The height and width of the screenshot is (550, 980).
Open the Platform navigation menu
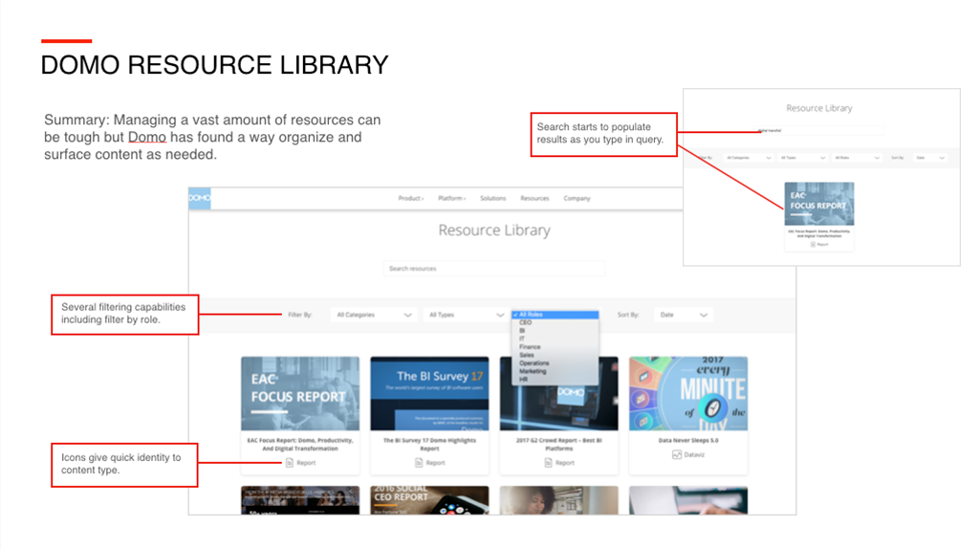tap(452, 198)
